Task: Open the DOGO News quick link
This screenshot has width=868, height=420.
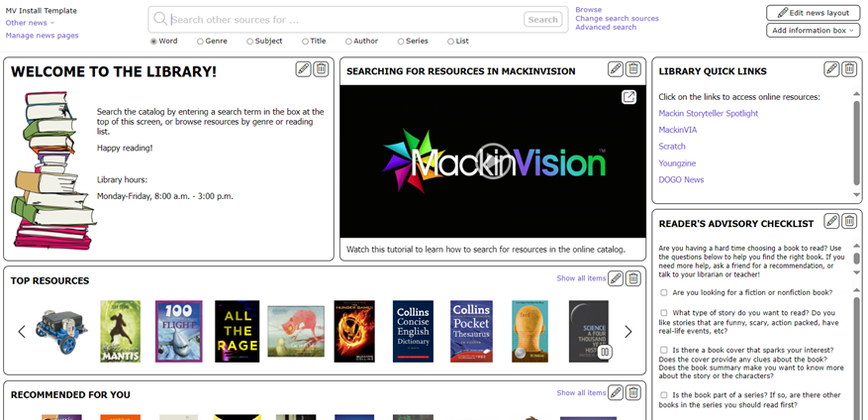Action: click(x=681, y=179)
